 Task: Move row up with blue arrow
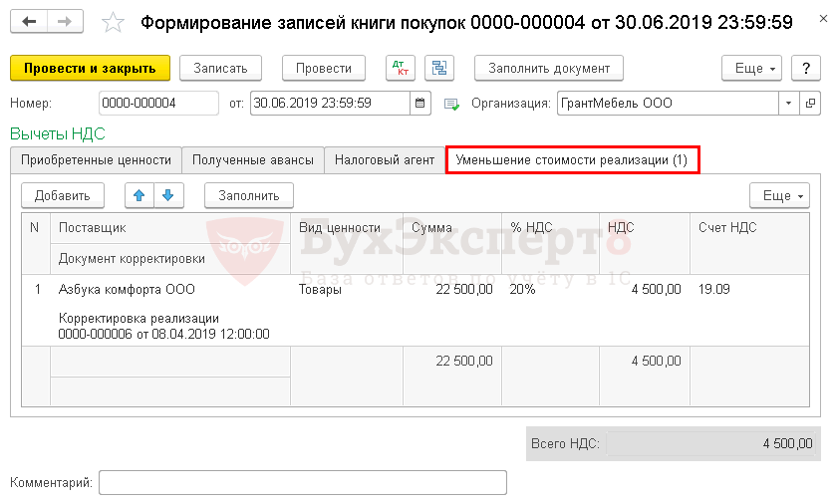pos(139,196)
